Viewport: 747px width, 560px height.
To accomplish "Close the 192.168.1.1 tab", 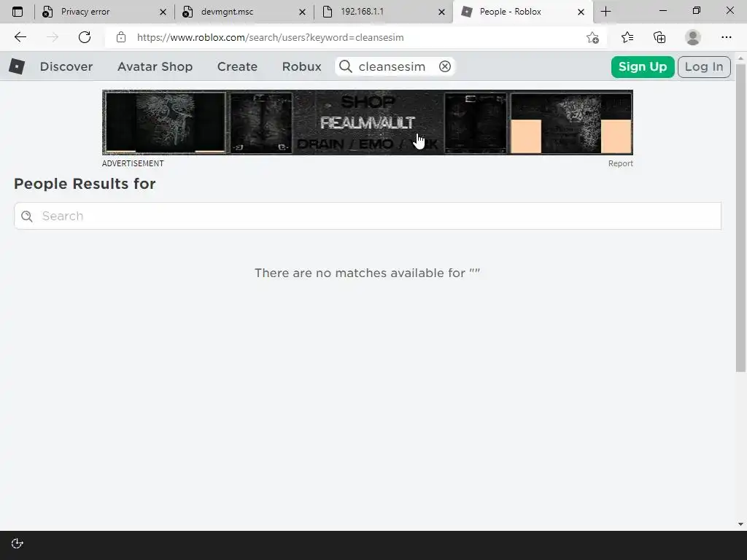I will pyautogui.click(x=441, y=12).
